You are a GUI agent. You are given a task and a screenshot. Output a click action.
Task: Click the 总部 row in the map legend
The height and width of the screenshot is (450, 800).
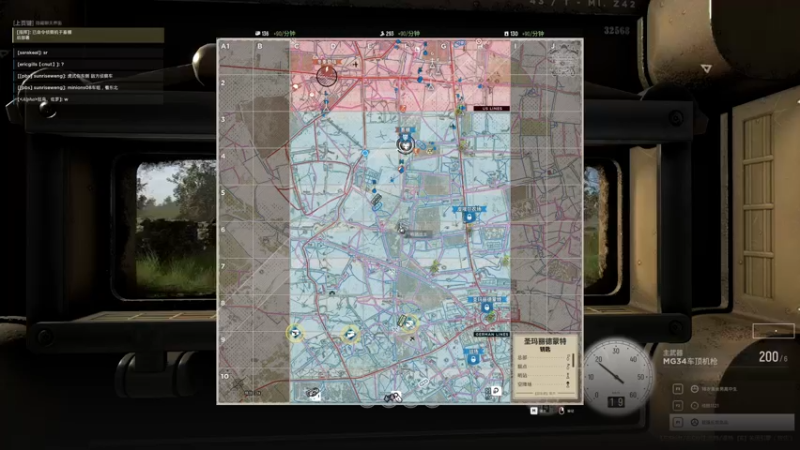pyautogui.click(x=543, y=358)
